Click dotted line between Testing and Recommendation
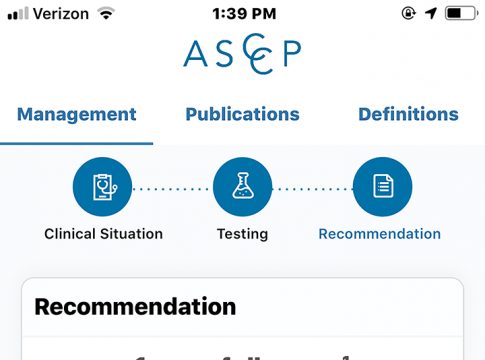485x360 pixels. (x=312, y=189)
